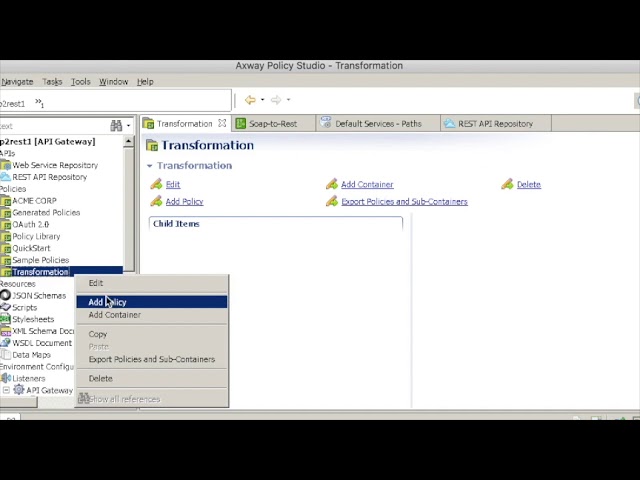Image resolution: width=640 pixels, height=480 pixels.
Task: Click the Scripts resource icon
Action: pos(5,307)
